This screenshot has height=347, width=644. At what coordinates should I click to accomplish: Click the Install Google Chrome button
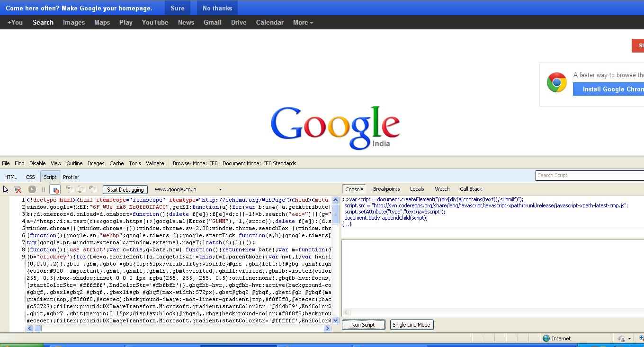coord(608,89)
